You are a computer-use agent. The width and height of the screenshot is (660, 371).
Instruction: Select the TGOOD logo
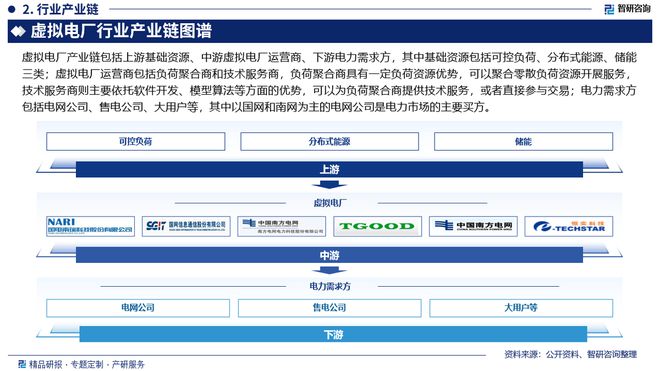377,226
